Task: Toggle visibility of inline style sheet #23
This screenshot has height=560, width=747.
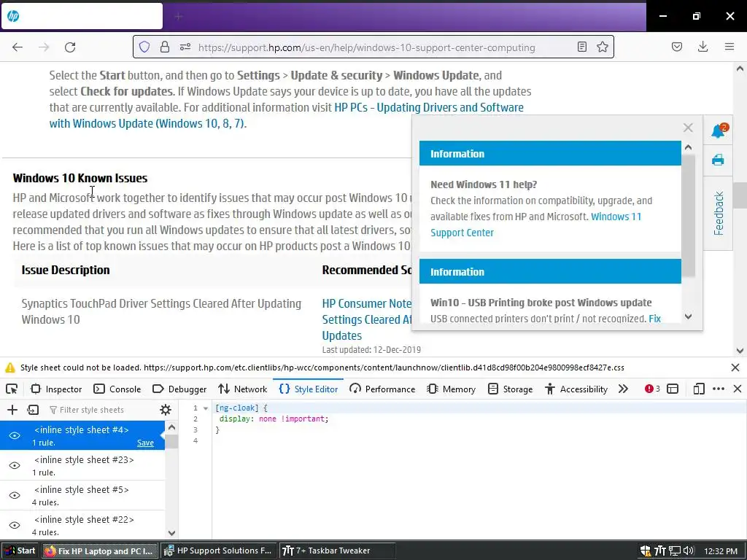Action: coord(15,466)
